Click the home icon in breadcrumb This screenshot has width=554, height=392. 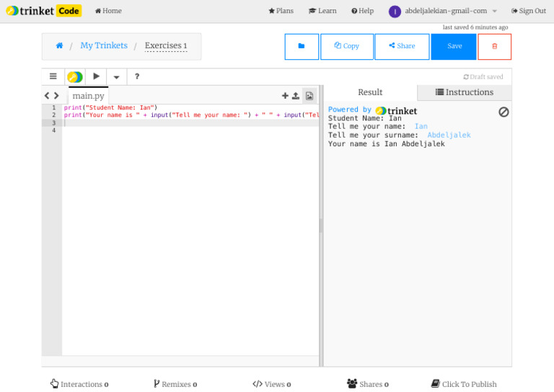click(x=59, y=45)
